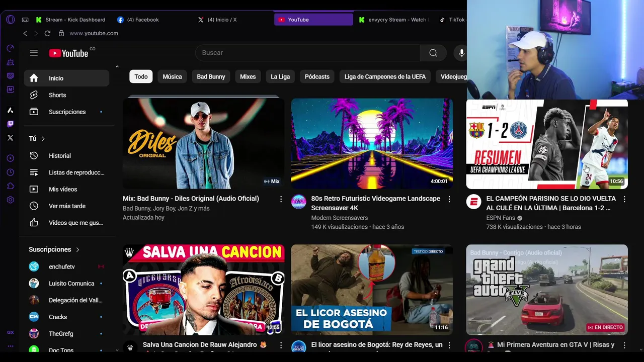Screen dimensions: 644x362
Task: Switch to Stream - Kick Dashboard tab
Action: point(70,20)
